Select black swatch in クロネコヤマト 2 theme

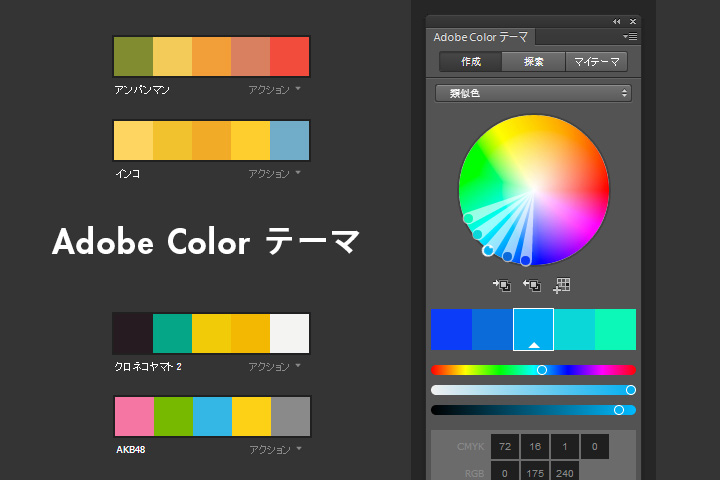coord(133,333)
